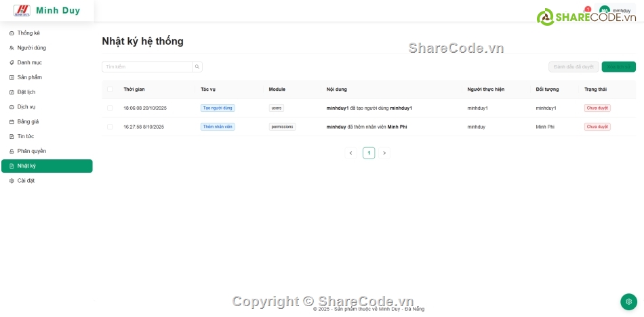Click the Đối tượng column header
Viewport: 644px width, 317px height.
(x=547, y=89)
